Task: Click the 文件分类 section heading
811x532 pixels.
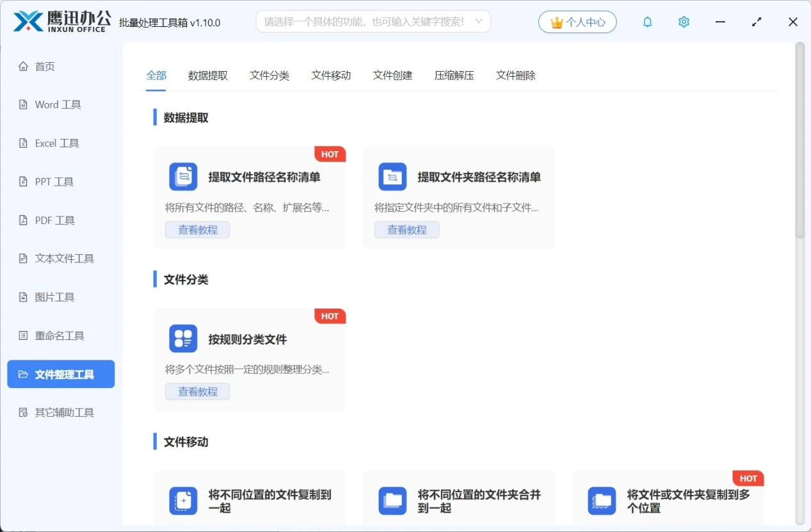Action: point(186,280)
